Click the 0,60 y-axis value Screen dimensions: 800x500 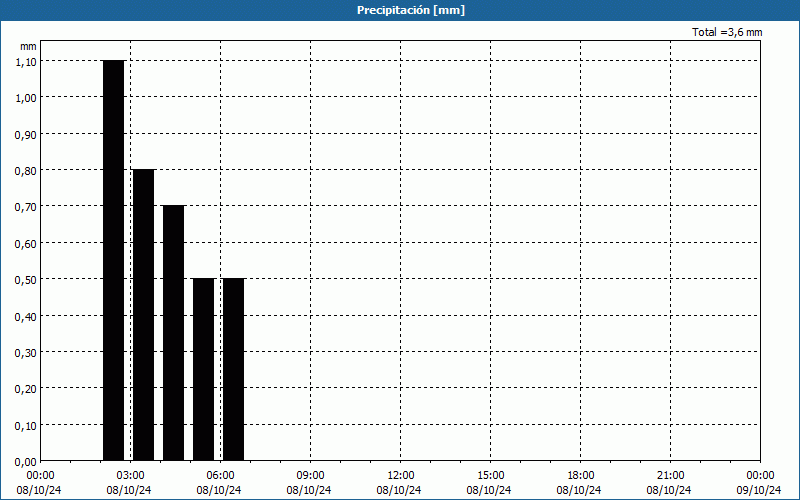point(26,243)
